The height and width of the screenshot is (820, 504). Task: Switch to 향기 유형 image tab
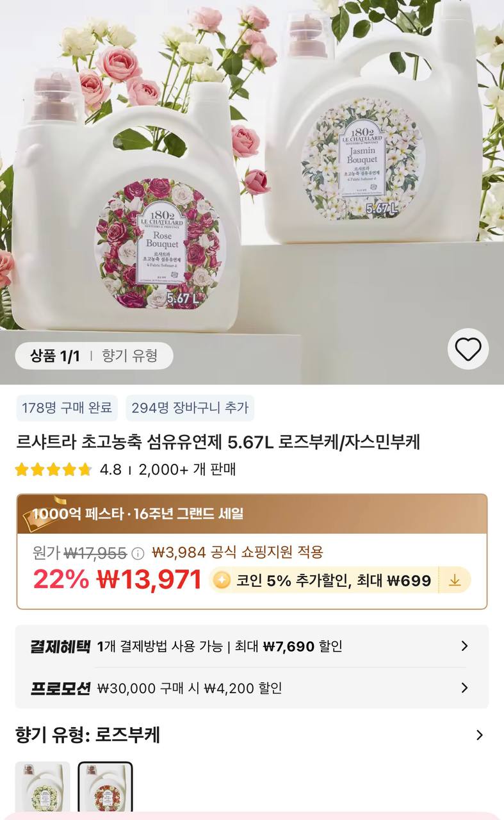click(x=130, y=356)
